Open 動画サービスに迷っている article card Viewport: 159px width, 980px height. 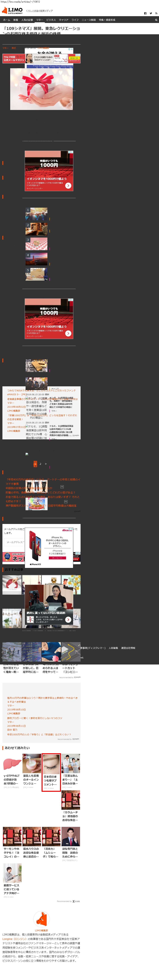(12, 881)
